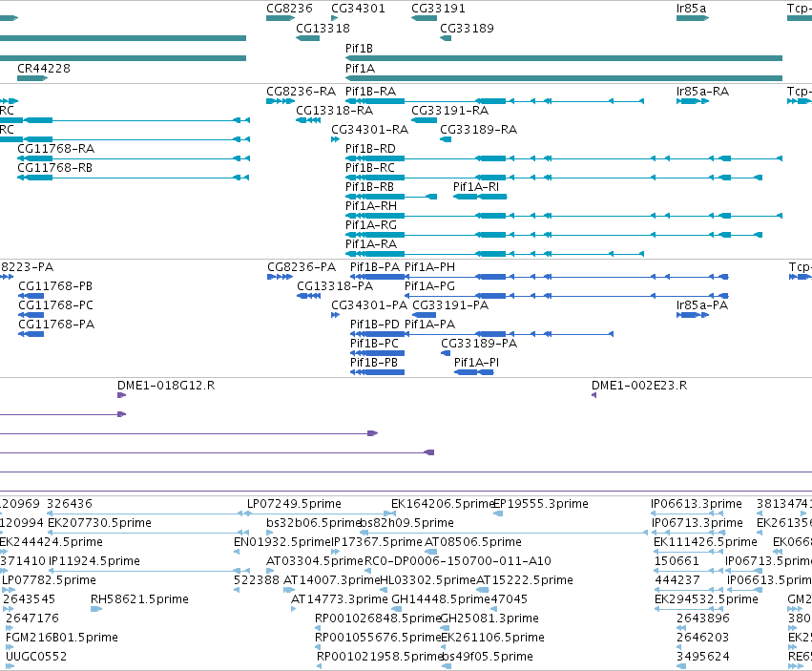Click the CG13318-RA transcript glyph
Viewport: 812px width, 671px height.
pyautogui.click(x=308, y=120)
